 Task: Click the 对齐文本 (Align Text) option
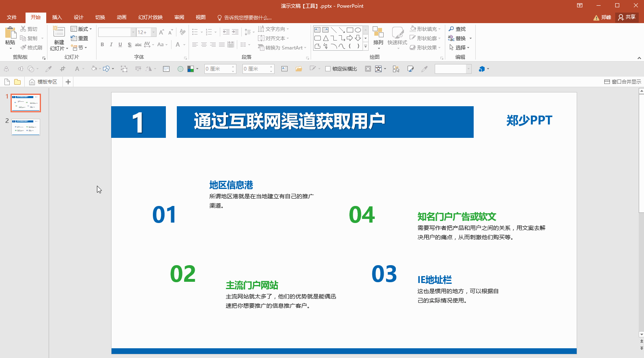click(x=274, y=38)
